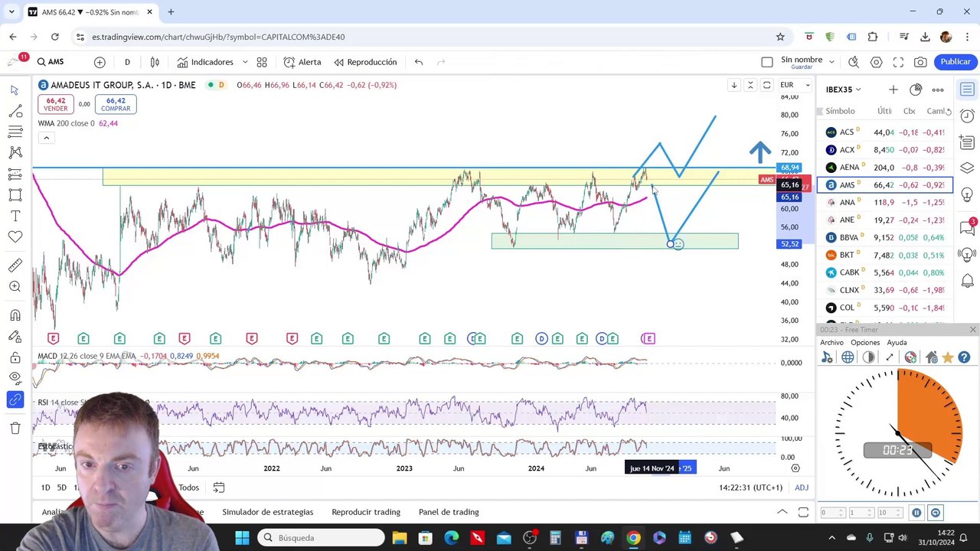Select the Todos time range

point(188,487)
